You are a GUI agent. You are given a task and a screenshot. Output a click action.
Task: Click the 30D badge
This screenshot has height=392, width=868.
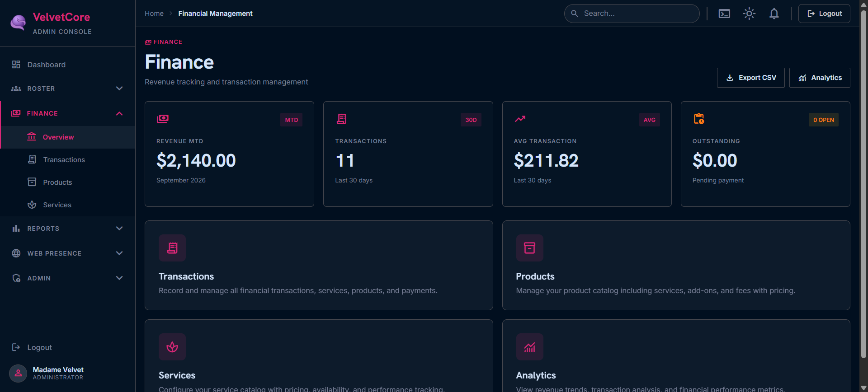click(471, 120)
